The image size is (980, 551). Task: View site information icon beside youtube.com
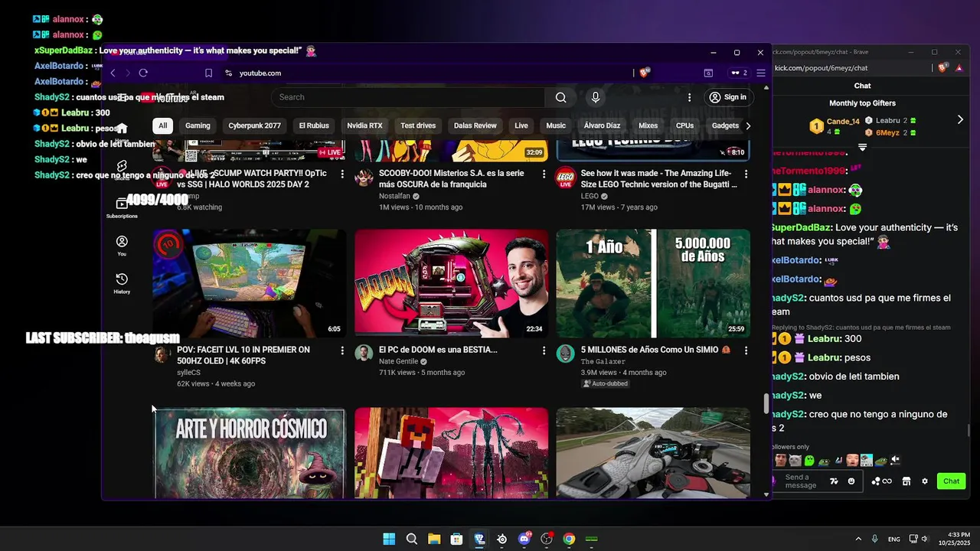pos(228,73)
